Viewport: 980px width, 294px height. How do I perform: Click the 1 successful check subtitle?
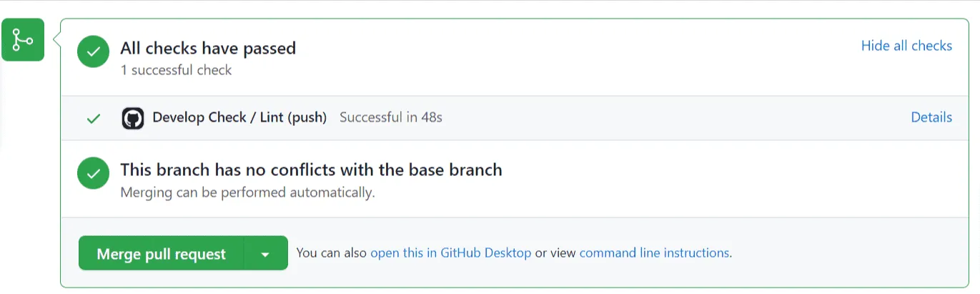click(x=176, y=70)
